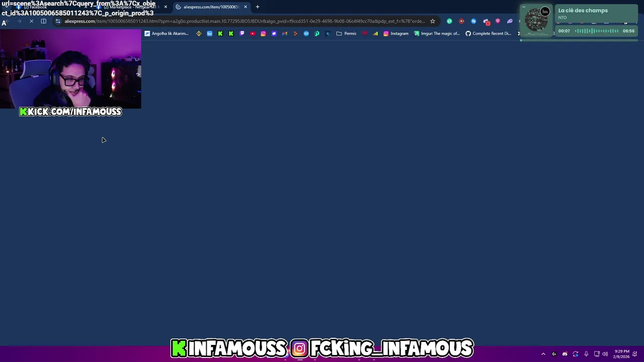The width and height of the screenshot is (644, 362).
Task: Open the purple chat bookmark icon
Action: (x=274, y=34)
